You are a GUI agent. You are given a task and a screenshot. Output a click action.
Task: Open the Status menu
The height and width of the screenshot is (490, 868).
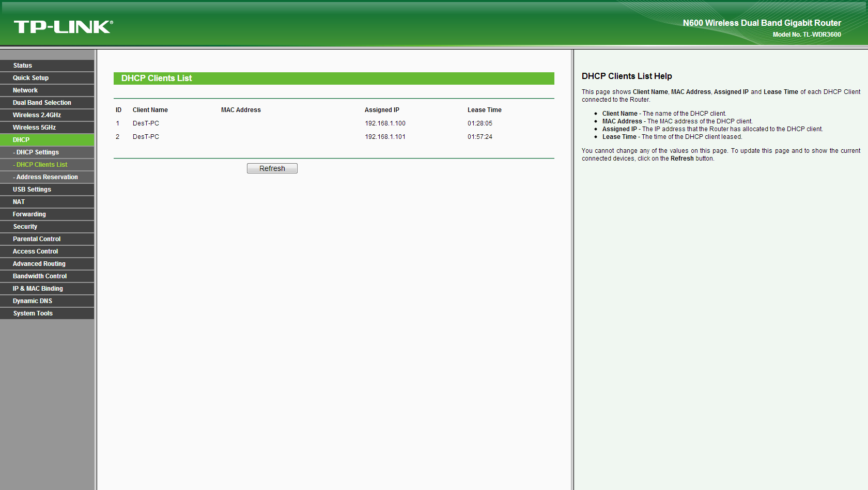click(47, 66)
